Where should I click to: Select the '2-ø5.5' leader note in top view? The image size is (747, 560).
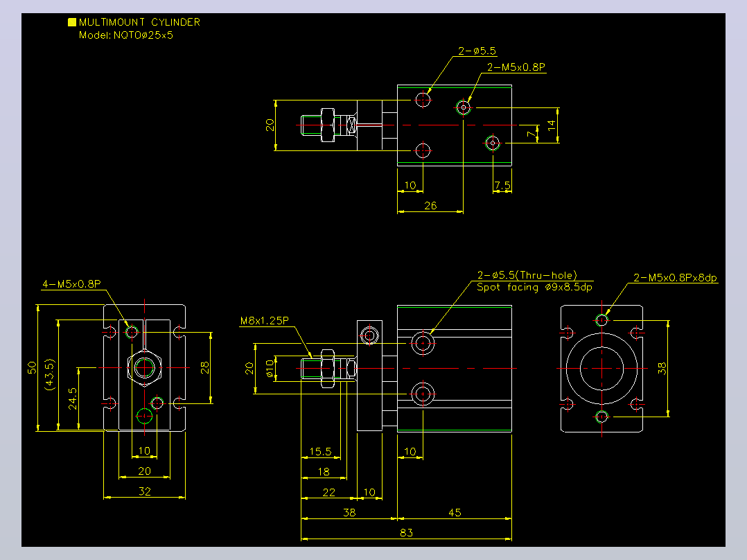coord(477,51)
